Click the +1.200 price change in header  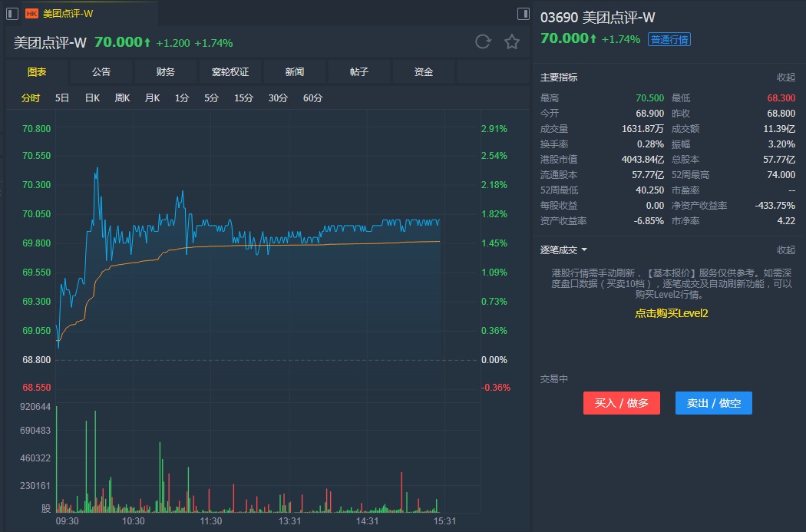(x=173, y=43)
